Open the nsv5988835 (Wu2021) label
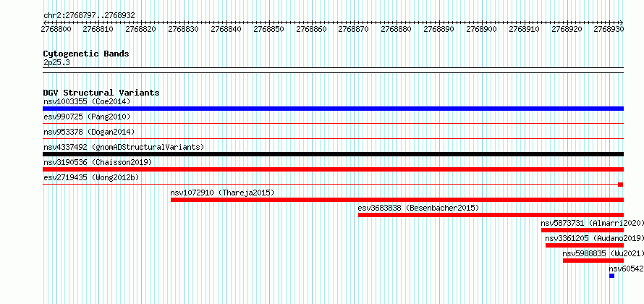644x304 pixels. tap(603, 253)
